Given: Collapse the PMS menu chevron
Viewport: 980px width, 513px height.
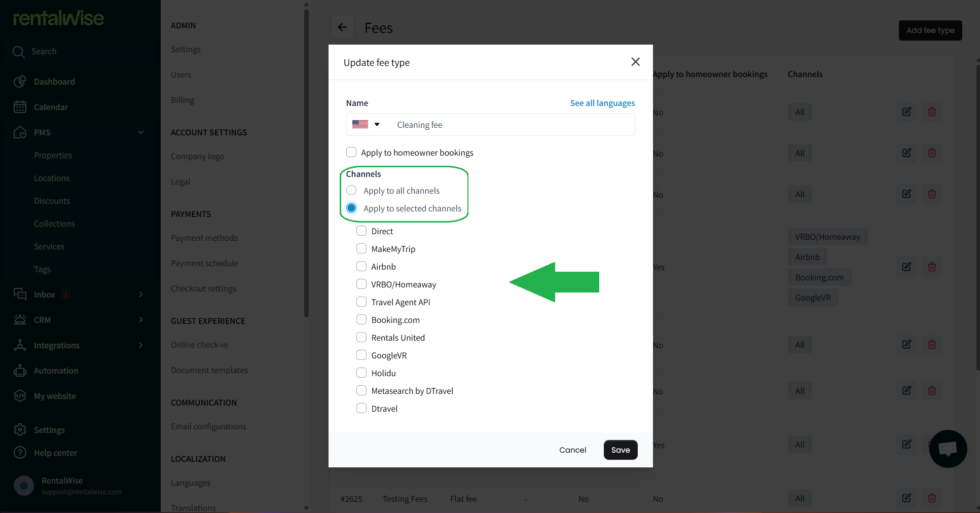Looking at the screenshot, I should click(x=141, y=132).
